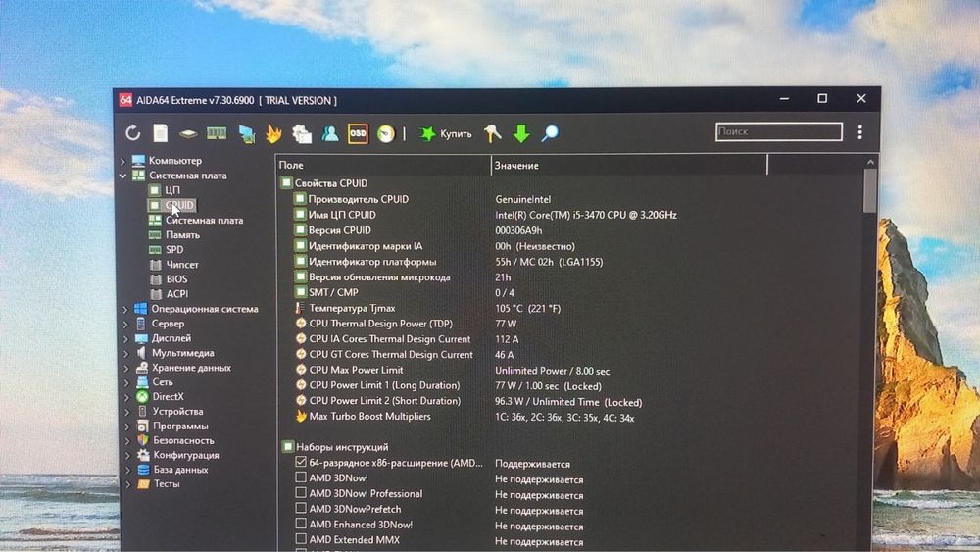Click the memory module toolbar icon
The image size is (980, 552).
pos(217,132)
